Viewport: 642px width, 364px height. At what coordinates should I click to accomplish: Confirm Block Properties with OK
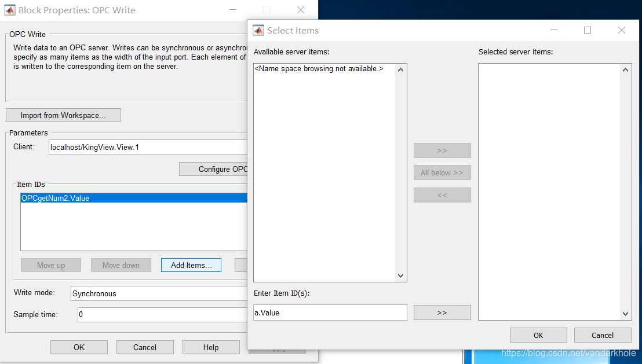point(79,347)
